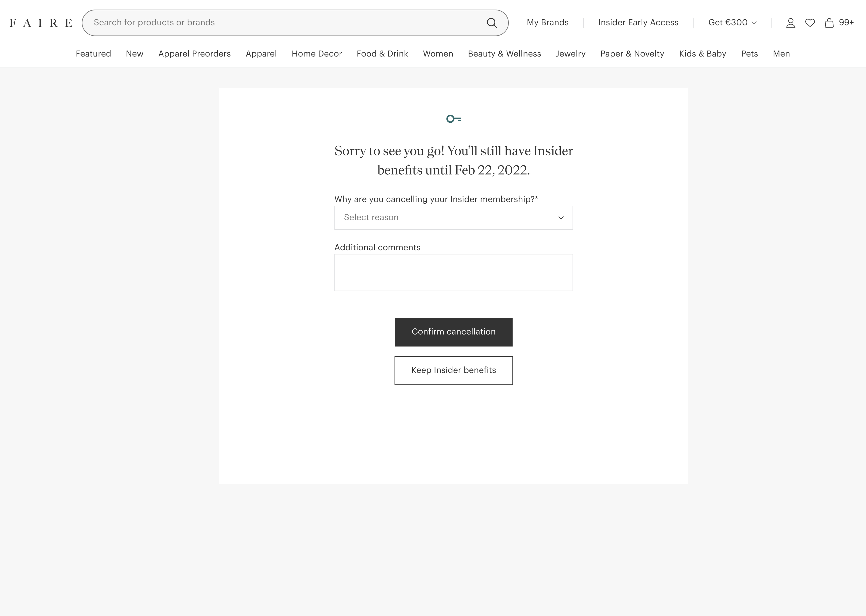866x616 pixels.
Task: Browse the Home Decor category
Action: (317, 54)
